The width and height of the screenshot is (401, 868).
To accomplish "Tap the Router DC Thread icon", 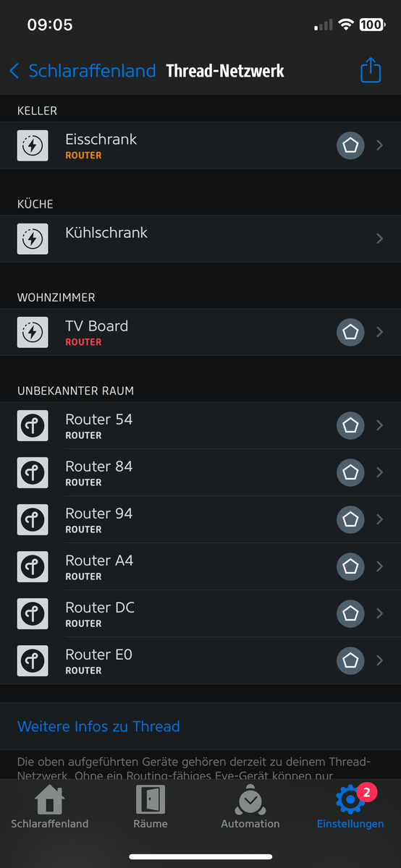I will click(33, 613).
